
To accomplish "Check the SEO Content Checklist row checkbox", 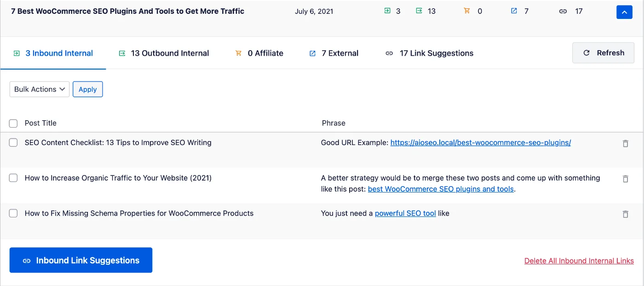I will (13, 143).
